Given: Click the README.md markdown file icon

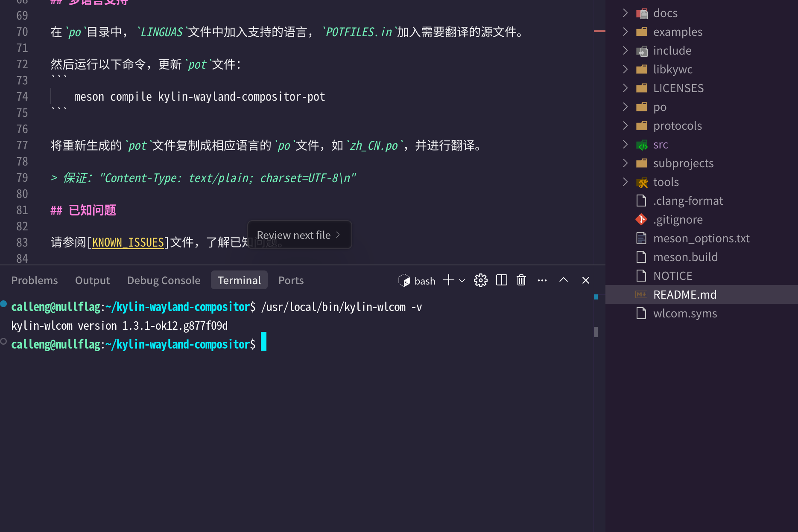Looking at the screenshot, I should tap(641, 294).
